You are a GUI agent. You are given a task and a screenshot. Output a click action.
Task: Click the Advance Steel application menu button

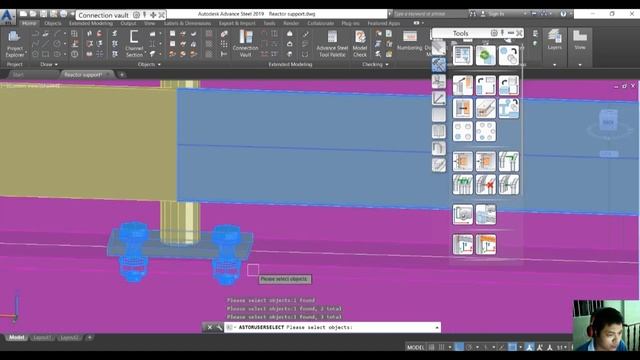coord(7,16)
